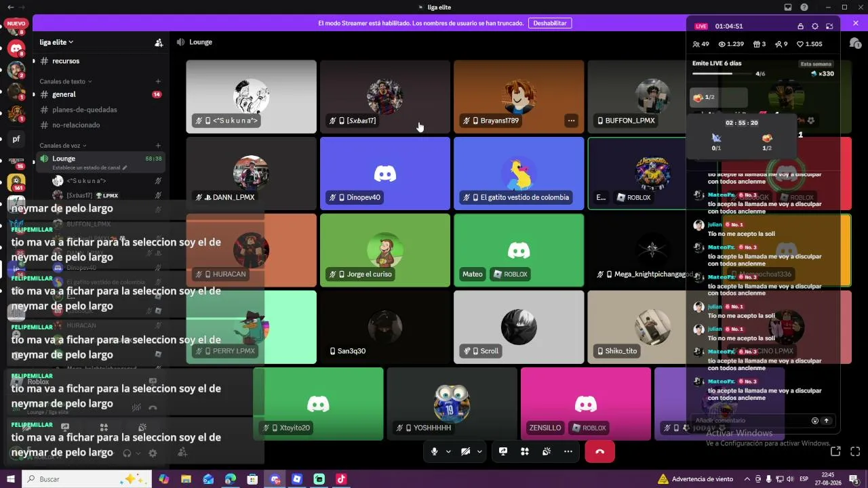The image size is (868, 488).
Task: Open new followers count in live panel
Action: [x=781, y=44]
